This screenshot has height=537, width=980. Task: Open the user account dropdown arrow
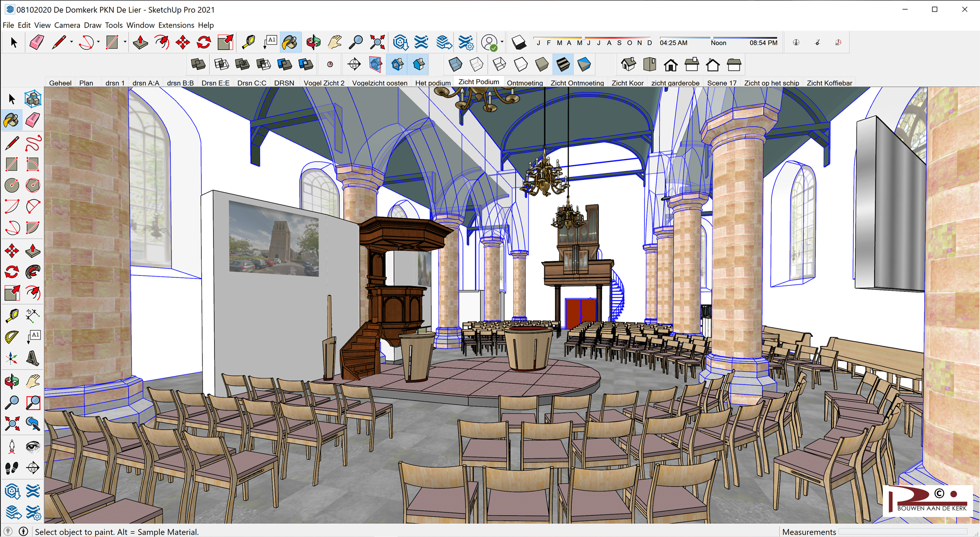tap(502, 42)
